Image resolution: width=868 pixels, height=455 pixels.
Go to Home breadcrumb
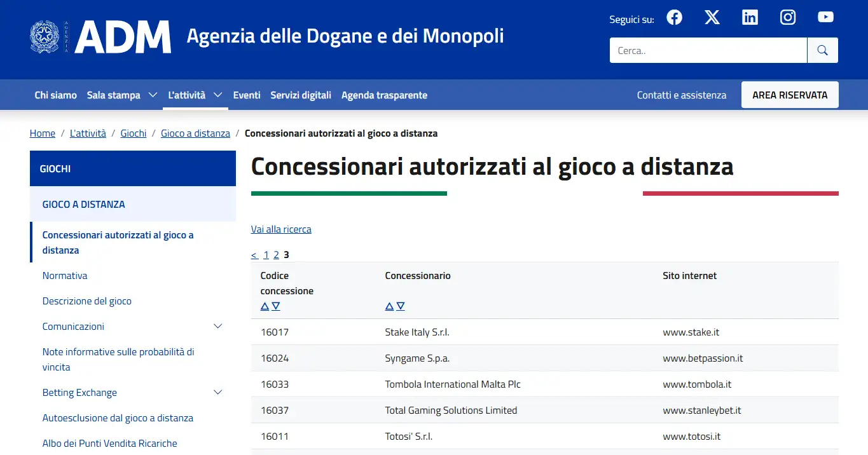point(43,133)
